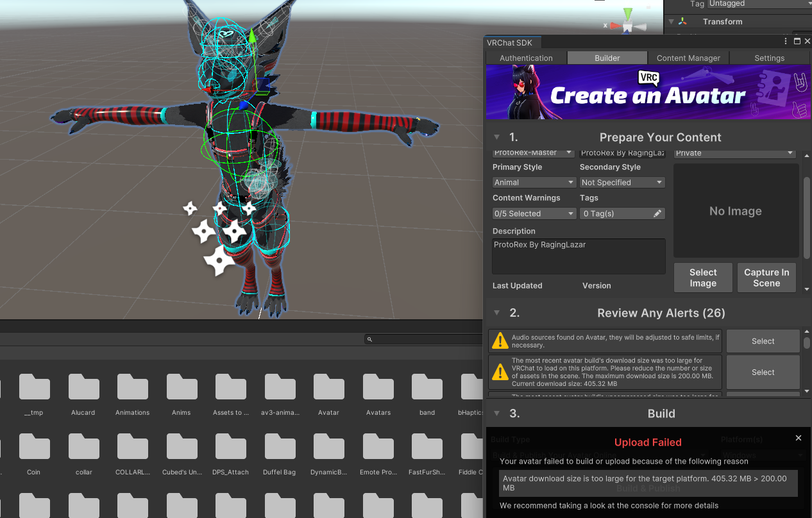The width and height of the screenshot is (812, 518).
Task: Open Primary Style dropdown showing Animal
Action: [x=534, y=183]
